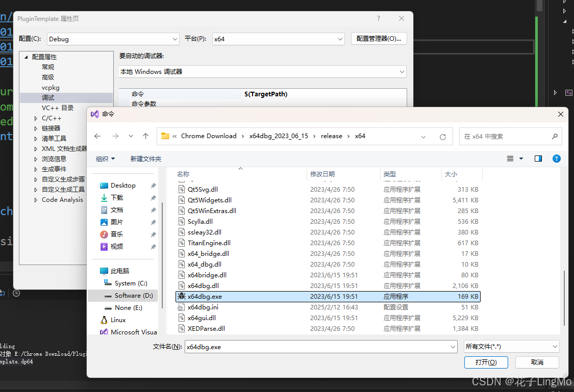Open 配置 Debug dropdown in property page
The height and width of the screenshot is (392, 574).
[113, 39]
